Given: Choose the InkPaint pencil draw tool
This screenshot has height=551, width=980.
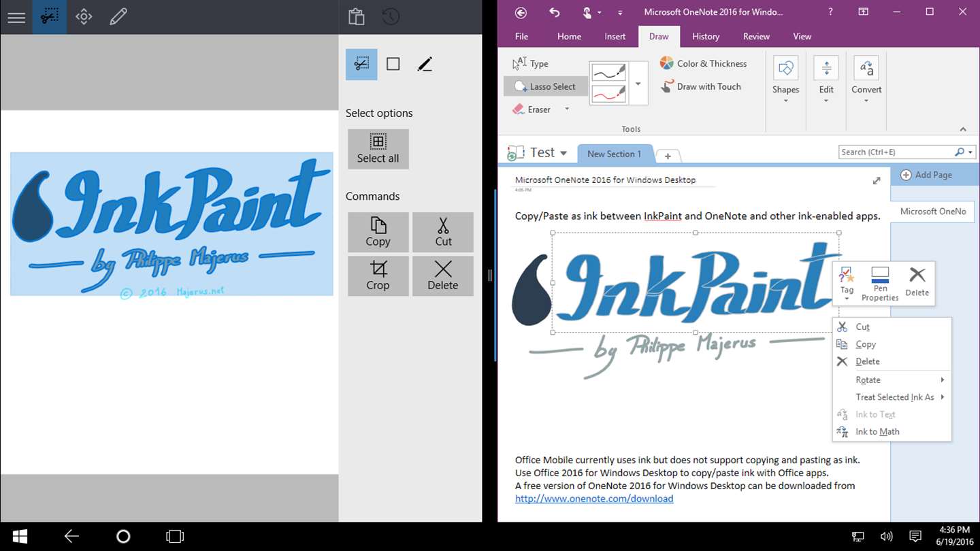Looking at the screenshot, I should pyautogui.click(x=118, y=17).
